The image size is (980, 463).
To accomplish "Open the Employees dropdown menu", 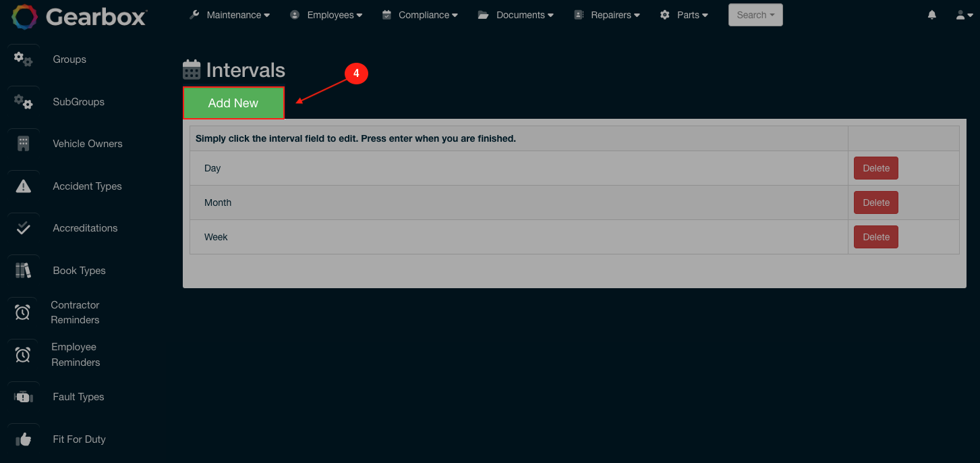I will point(326,14).
